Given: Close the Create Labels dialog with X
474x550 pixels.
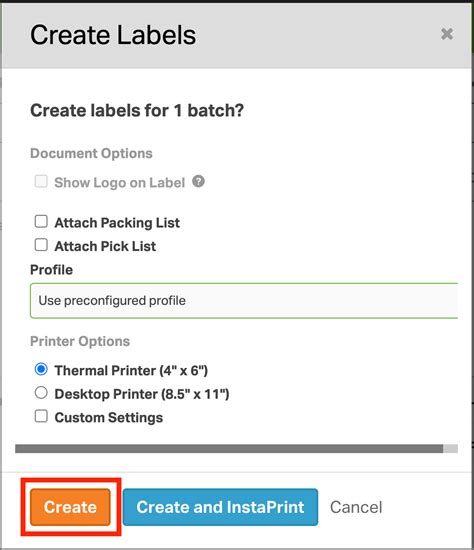Looking at the screenshot, I should (x=447, y=34).
